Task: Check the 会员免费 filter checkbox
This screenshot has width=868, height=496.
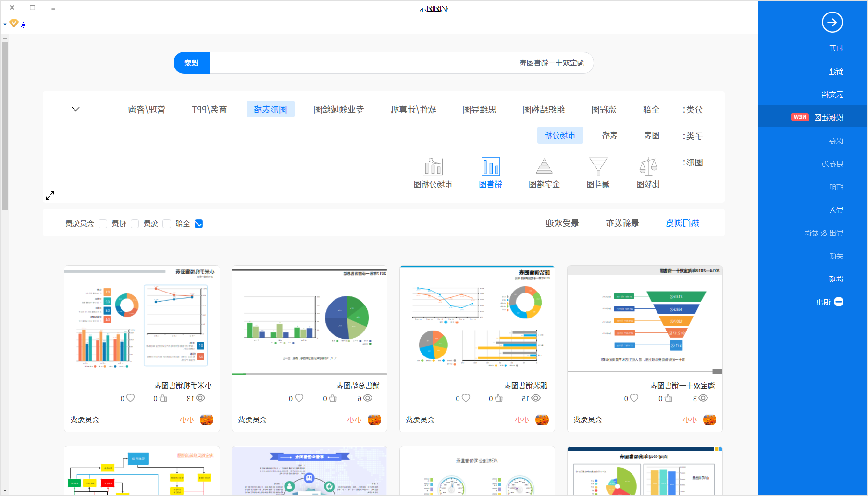Action: (103, 224)
